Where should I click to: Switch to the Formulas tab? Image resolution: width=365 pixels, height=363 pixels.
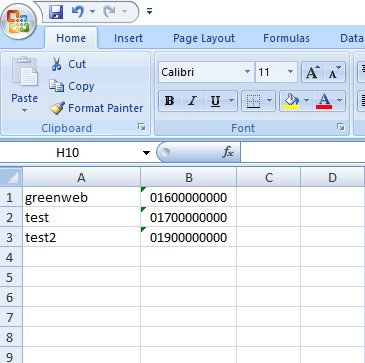[286, 38]
